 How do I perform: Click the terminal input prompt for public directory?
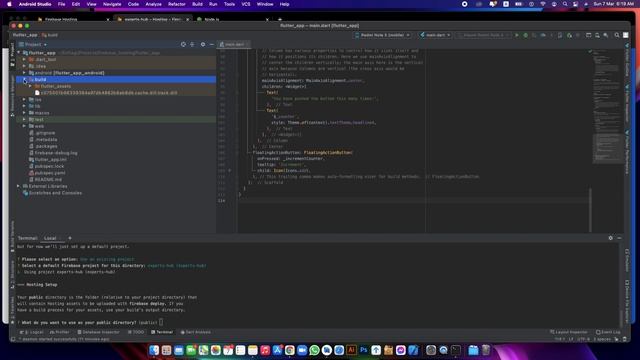coord(162,322)
